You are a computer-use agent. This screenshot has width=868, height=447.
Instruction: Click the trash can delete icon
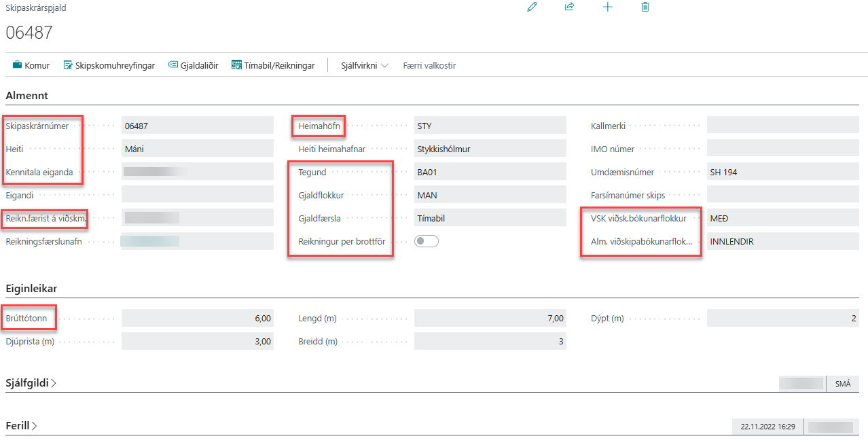(x=645, y=7)
